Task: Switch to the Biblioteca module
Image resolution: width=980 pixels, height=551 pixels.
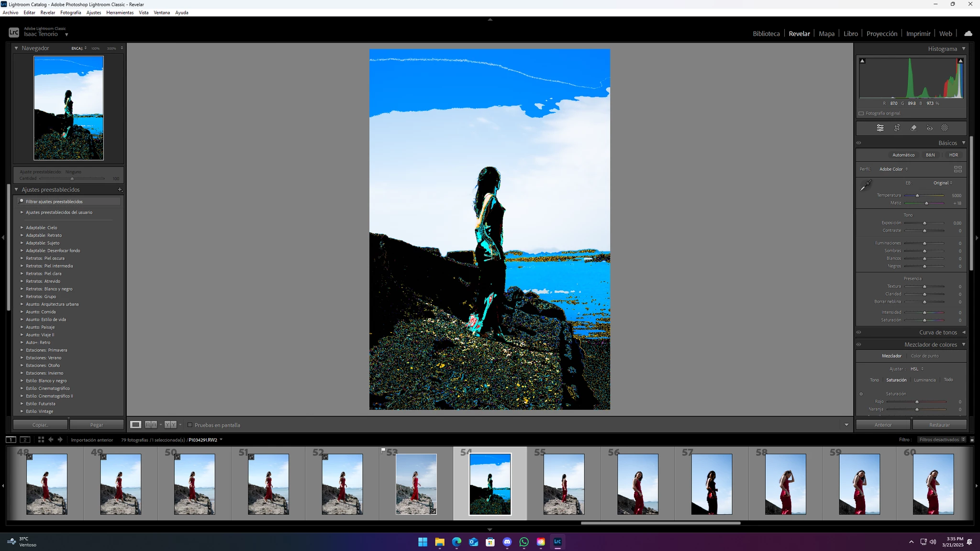Action: click(x=766, y=33)
